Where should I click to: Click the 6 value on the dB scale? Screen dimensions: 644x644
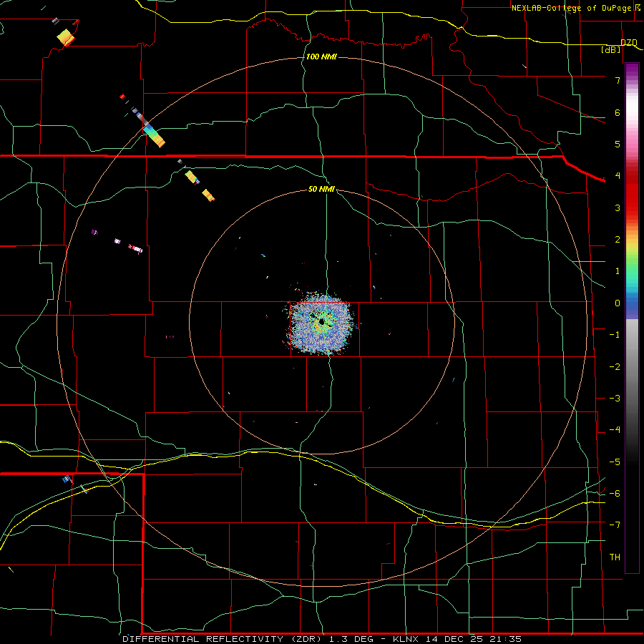[618, 112]
